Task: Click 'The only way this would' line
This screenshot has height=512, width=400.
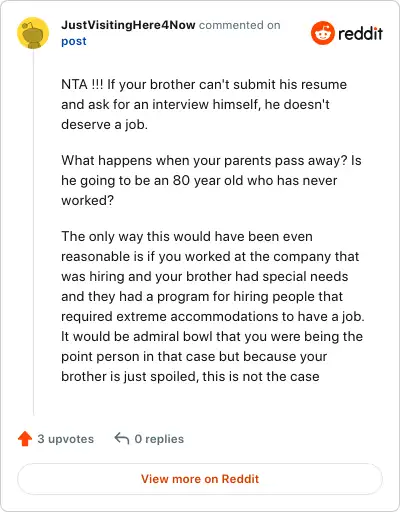Action: 187,237
